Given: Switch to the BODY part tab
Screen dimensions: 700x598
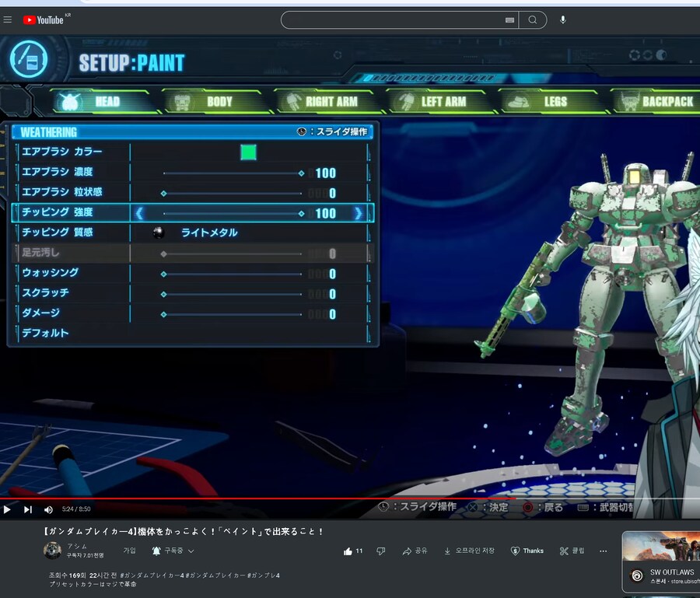Looking at the screenshot, I should pyautogui.click(x=217, y=101).
